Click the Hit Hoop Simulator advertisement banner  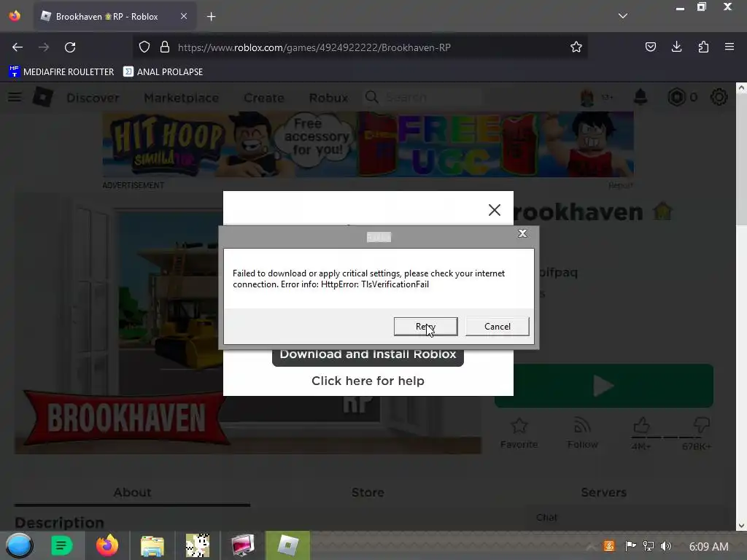(x=368, y=144)
